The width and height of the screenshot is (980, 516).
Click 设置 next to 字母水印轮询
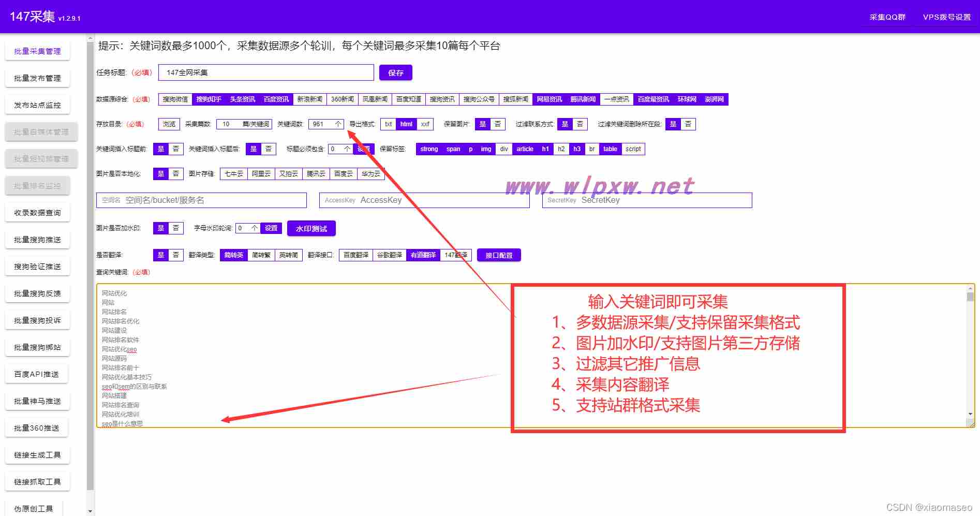click(271, 228)
